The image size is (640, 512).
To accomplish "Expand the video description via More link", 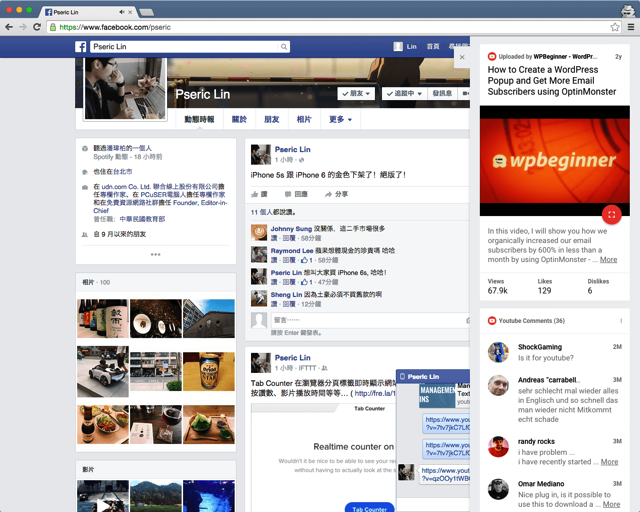I will (x=608, y=260).
